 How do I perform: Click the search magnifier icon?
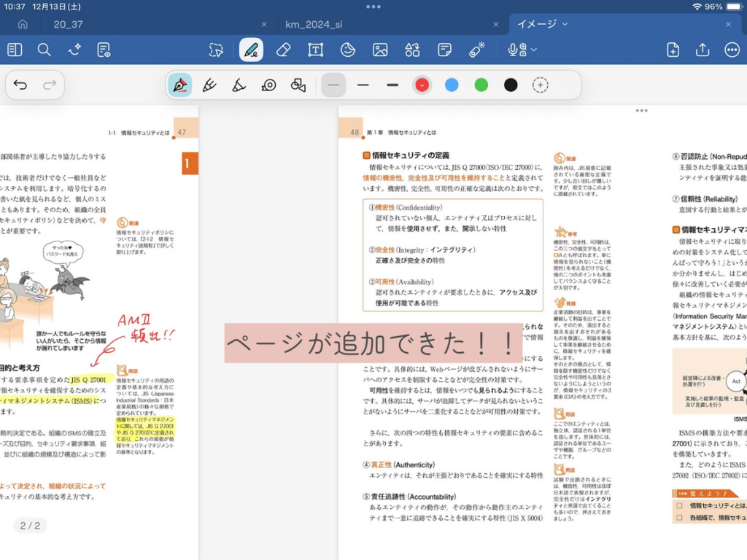click(44, 50)
